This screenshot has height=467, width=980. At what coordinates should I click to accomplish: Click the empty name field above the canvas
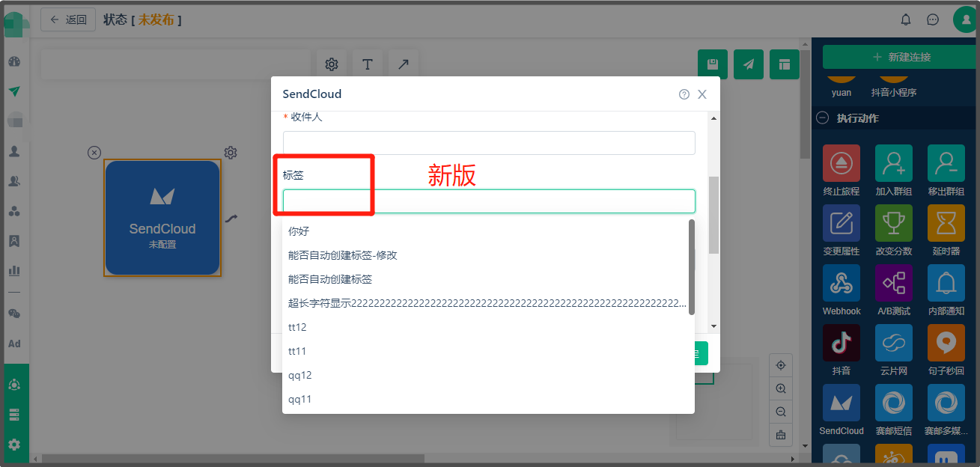pos(176,64)
